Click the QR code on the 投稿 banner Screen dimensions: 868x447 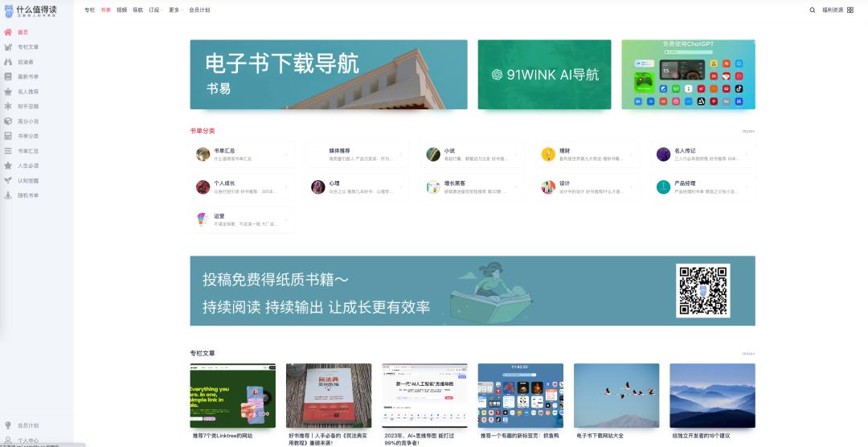click(703, 290)
